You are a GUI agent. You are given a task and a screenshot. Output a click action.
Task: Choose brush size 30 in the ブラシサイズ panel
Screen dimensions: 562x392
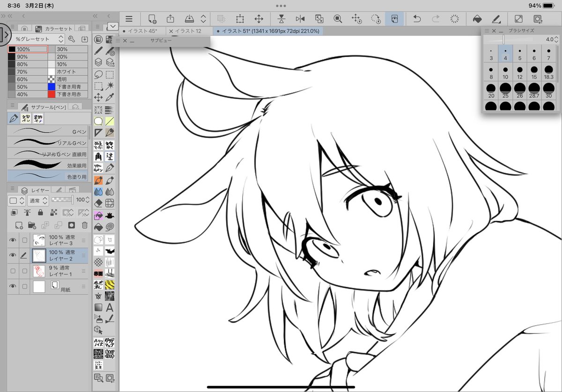[x=548, y=89]
